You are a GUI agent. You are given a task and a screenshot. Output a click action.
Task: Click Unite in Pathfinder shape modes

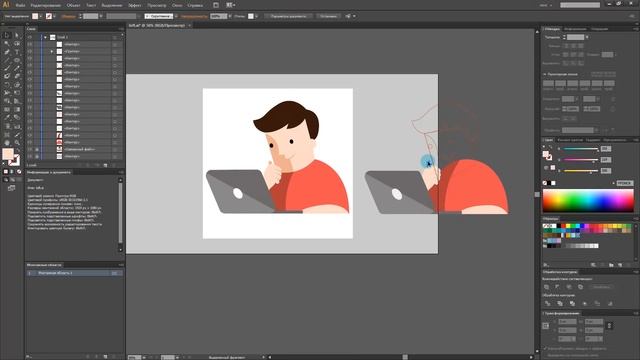(547, 287)
